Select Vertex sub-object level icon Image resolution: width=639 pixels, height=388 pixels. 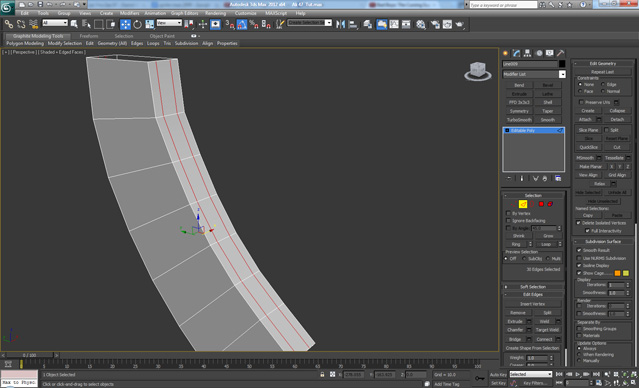click(513, 204)
